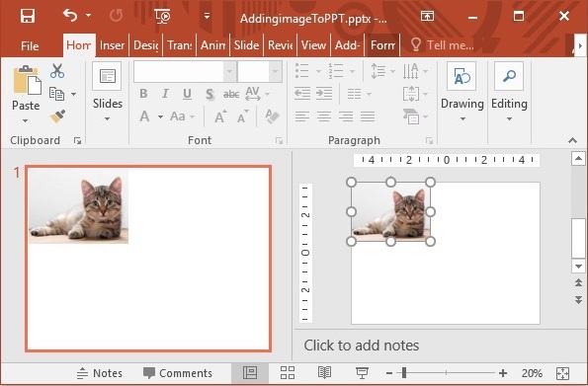The image size is (588, 386).
Task: Convert to SmartArt icon
Action: [x=415, y=116]
